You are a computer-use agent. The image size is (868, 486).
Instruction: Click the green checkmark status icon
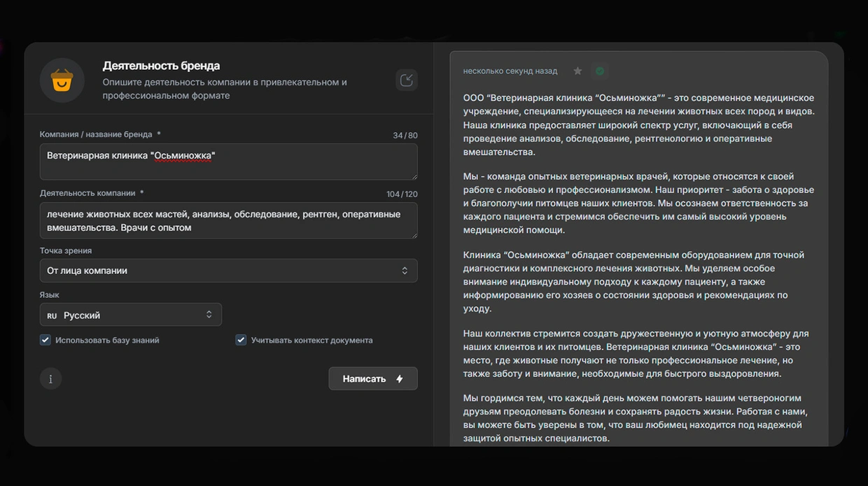599,71
